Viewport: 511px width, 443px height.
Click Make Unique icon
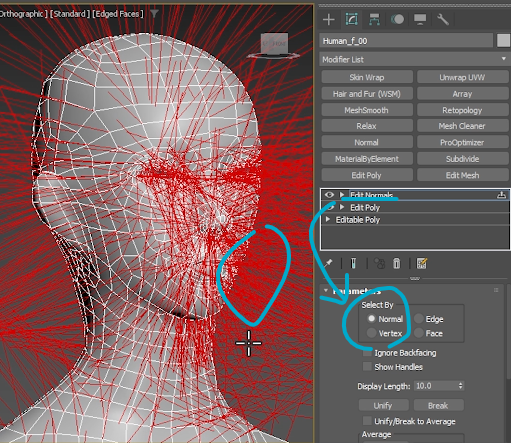point(379,264)
